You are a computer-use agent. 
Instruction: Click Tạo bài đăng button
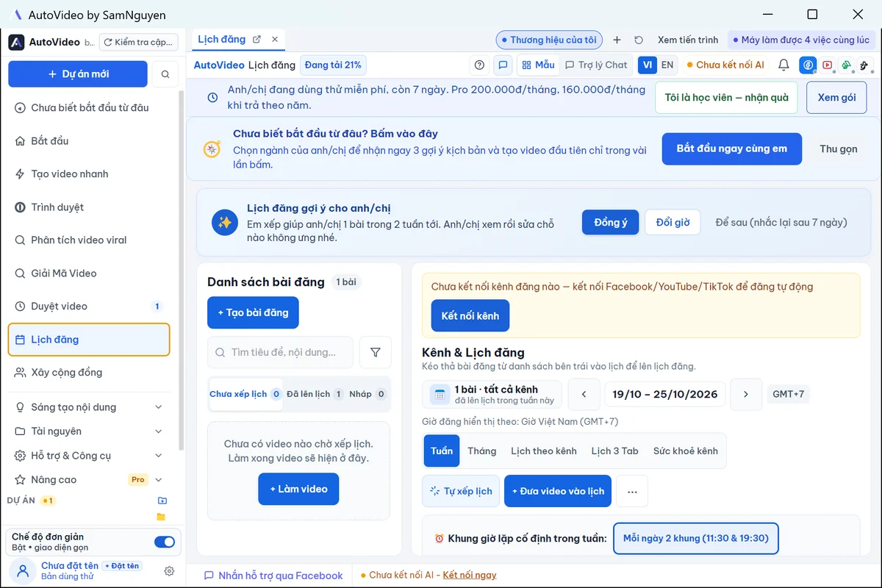253,312
